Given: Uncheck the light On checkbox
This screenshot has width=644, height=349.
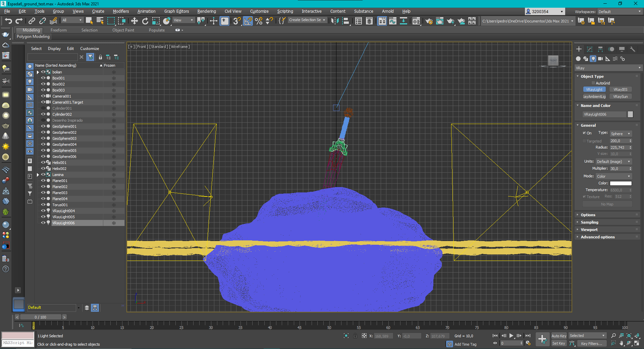Looking at the screenshot, I should coord(584,133).
